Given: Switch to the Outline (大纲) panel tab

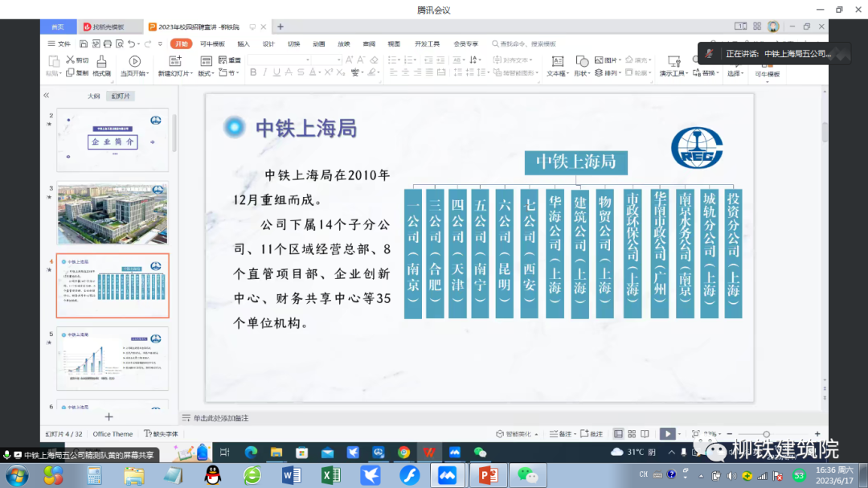Looking at the screenshot, I should coord(94,96).
